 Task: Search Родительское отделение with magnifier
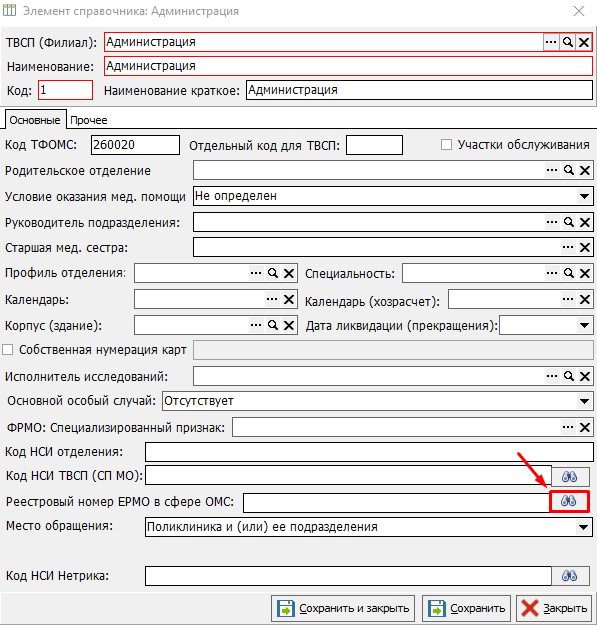pos(569,170)
